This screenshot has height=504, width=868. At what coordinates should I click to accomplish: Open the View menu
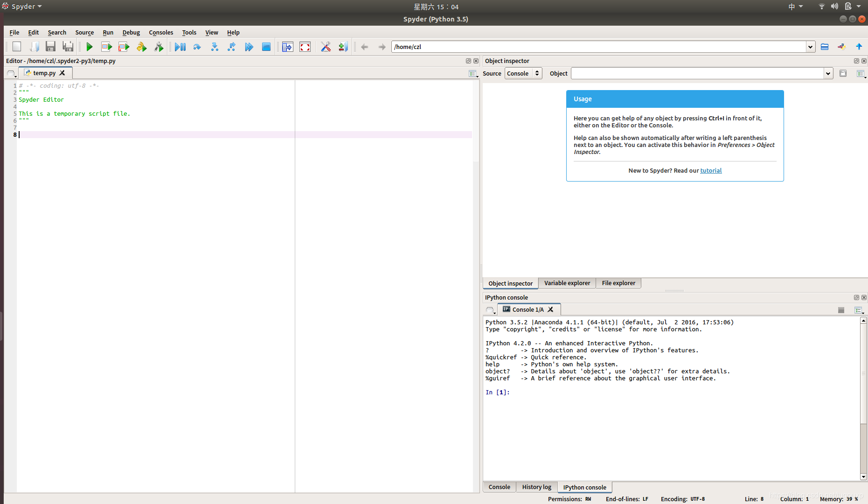(212, 32)
